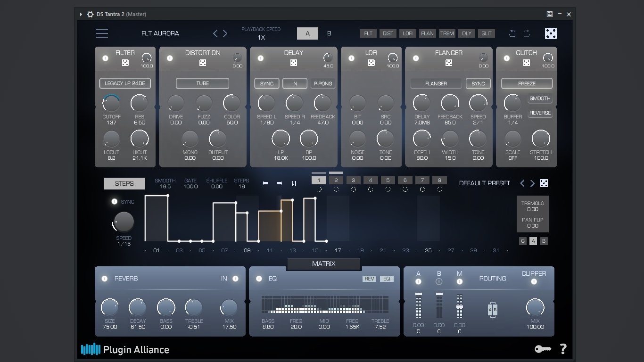Open the hamburger main menu
Viewport: 644px width, 362px height.
102,33
